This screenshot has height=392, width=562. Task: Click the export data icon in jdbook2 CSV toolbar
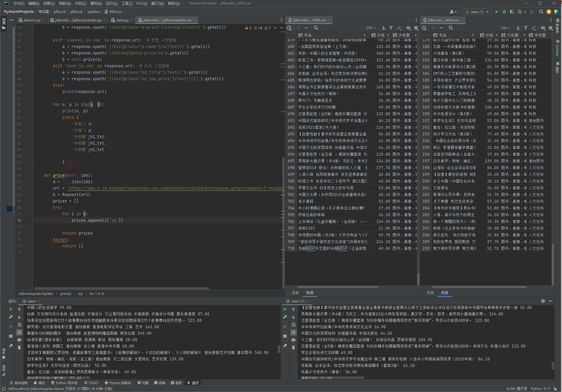384,28
